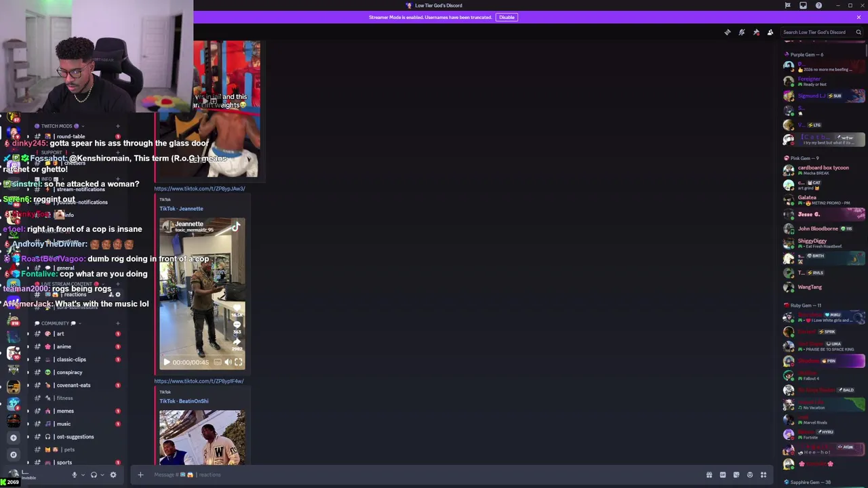868x488 pixels.
Task: Play the Jeannette TikTok video
Action: click(x=167, y=362)
